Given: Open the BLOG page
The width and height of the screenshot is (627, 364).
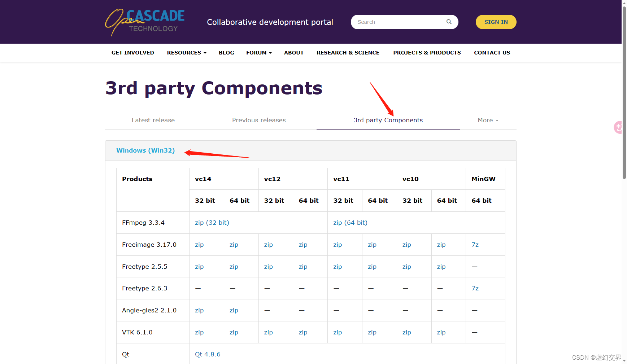Looking at the screenshot, I should (x=226, y=53).
